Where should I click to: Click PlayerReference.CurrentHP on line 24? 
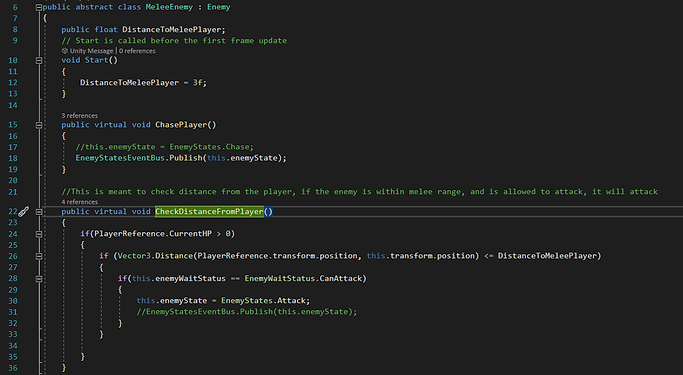(x=153, y=233)
